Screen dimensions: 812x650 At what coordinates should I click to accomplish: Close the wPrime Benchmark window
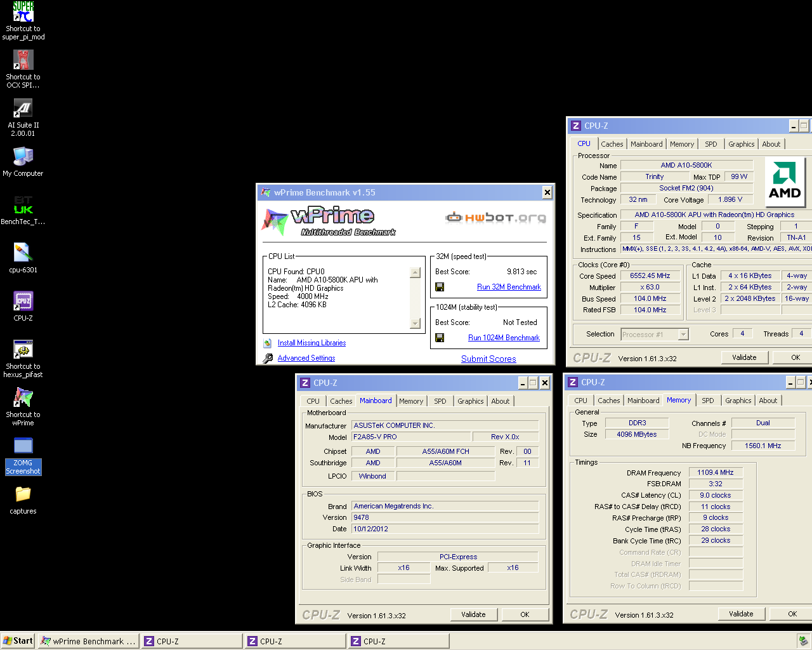click(547, 192)
